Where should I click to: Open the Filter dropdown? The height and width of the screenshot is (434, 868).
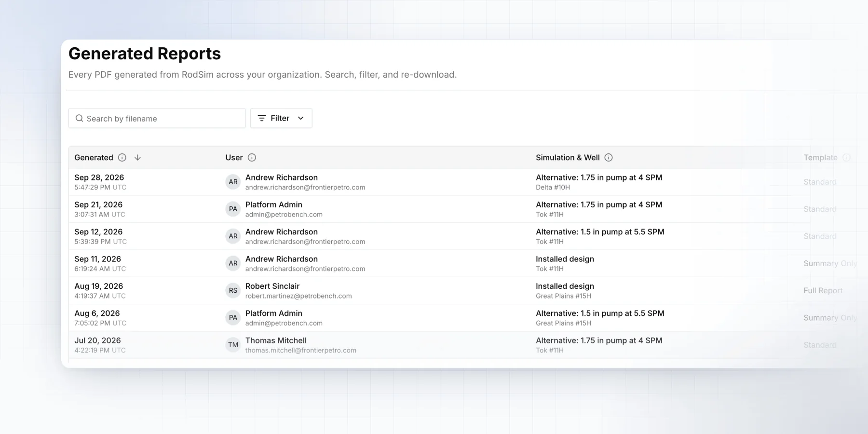[x=281, y=118]
